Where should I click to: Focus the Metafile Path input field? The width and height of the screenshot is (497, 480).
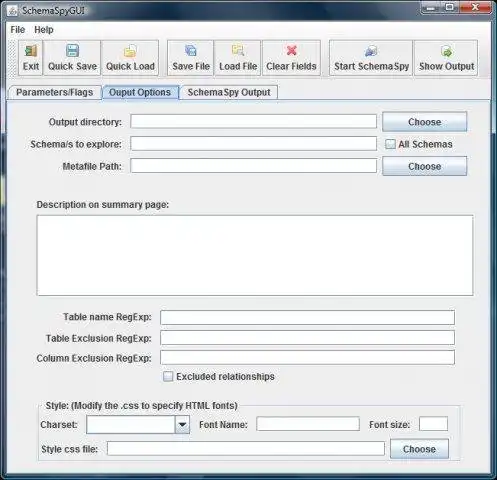(x=253, y=166)
